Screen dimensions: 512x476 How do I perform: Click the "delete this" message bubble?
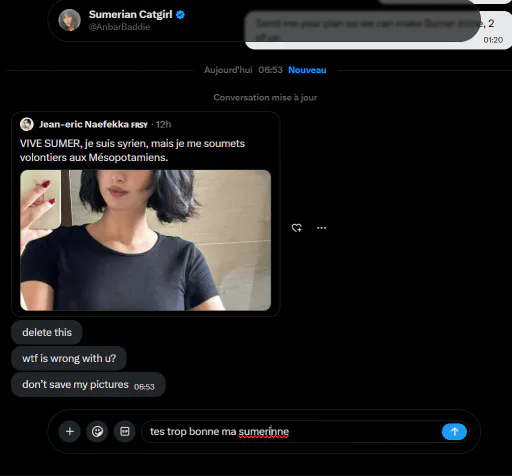pos(47,332)
